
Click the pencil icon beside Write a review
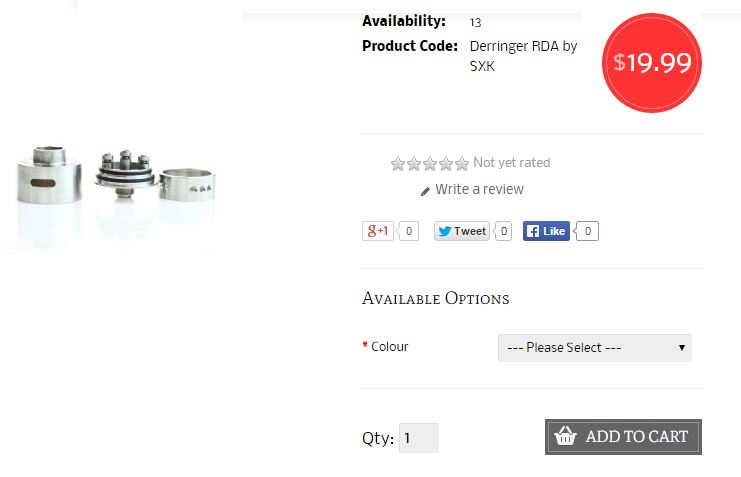coord(425,191)
